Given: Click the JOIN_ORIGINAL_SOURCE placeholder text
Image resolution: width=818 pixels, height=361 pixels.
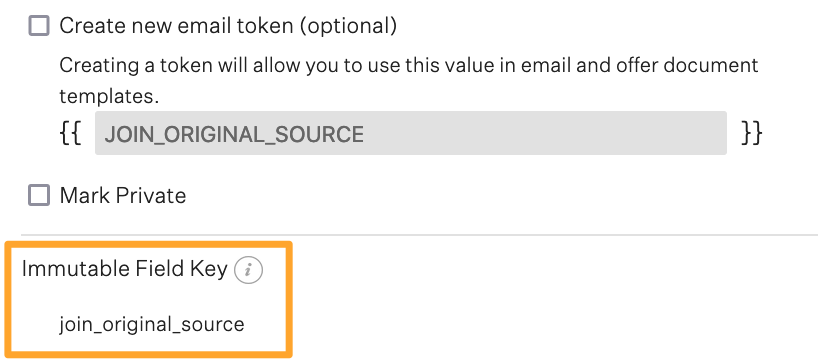Looking at the screenshot, I should [234, 135].
